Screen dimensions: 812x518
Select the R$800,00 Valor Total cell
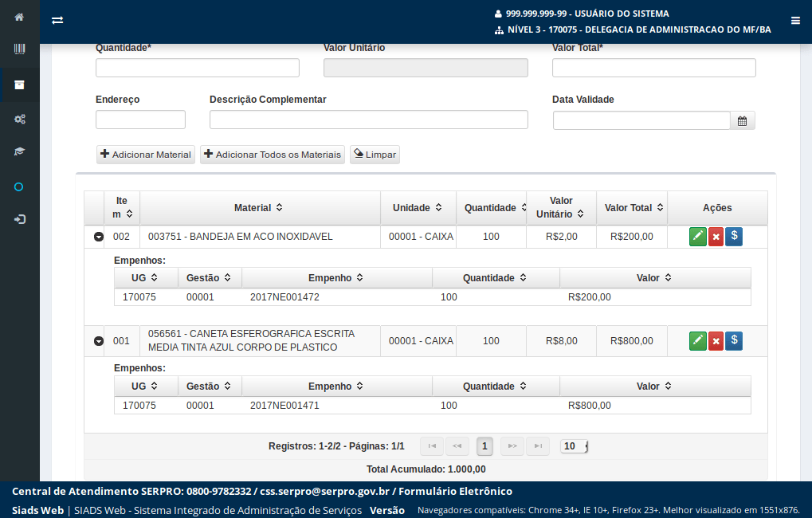[632, 341]
